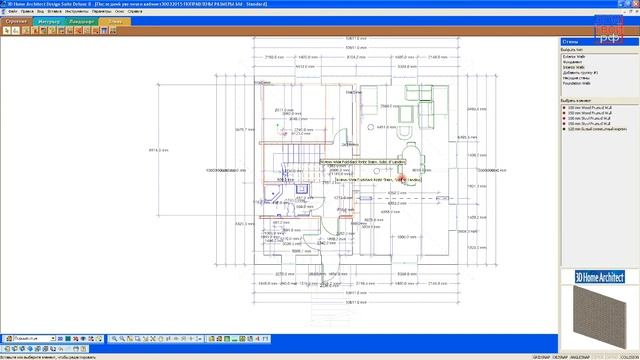The width and height of the screenshot is (640, 360).
Task: Toggle ANGLESNAP in the status bar
Action: (x=580, y=358)
